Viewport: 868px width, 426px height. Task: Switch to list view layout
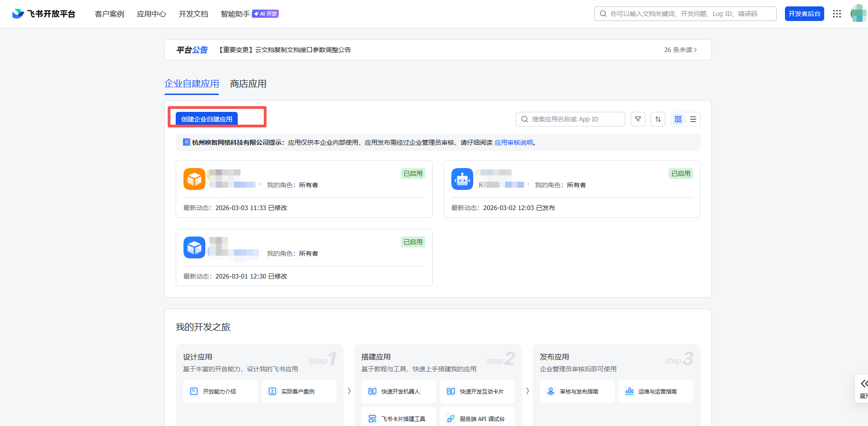[693, 119]
